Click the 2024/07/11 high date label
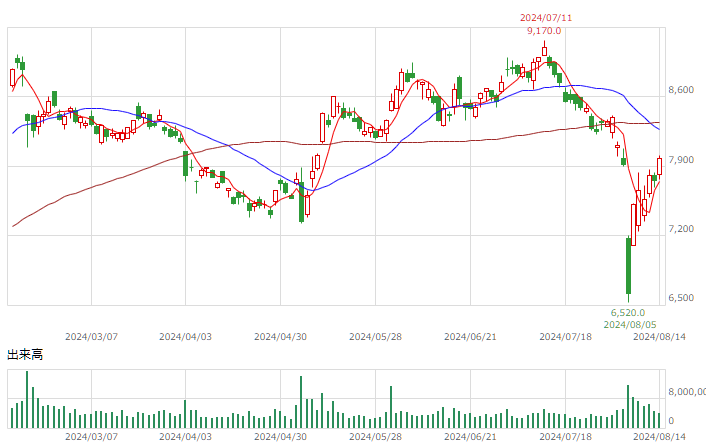Viewport: 706px width, 446px height. click(x=546, y=18)
